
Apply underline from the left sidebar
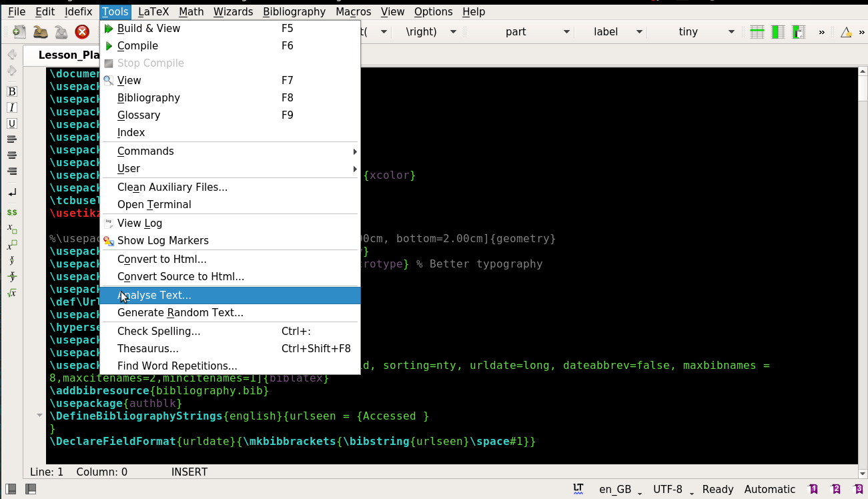pyautogui.click(x=11, y=123)
